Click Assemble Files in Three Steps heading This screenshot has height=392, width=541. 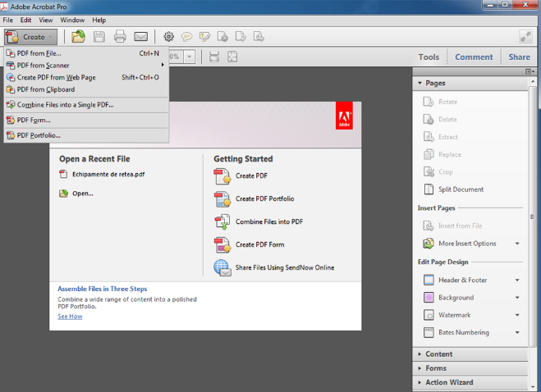(102, 289)
